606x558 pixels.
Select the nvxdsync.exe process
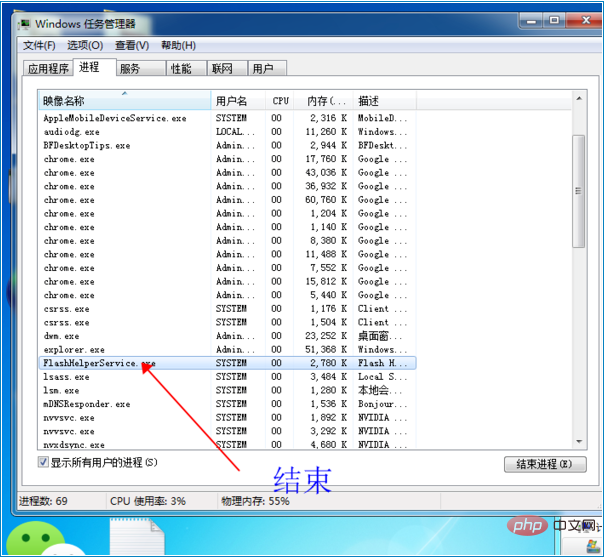click(227, 444)
